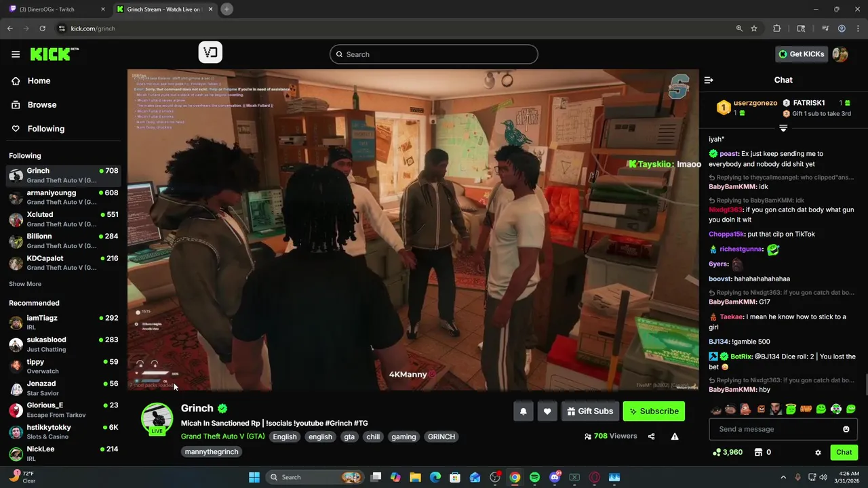Click the mannythegrinch tag
The width and height of the screenshot is (868, 488).
[212, 452]
